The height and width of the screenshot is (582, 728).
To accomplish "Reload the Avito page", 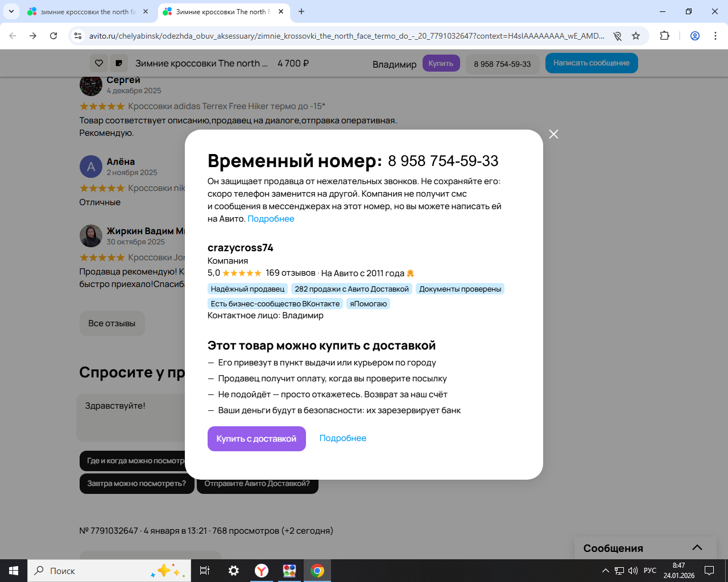I will click(53, 36).
